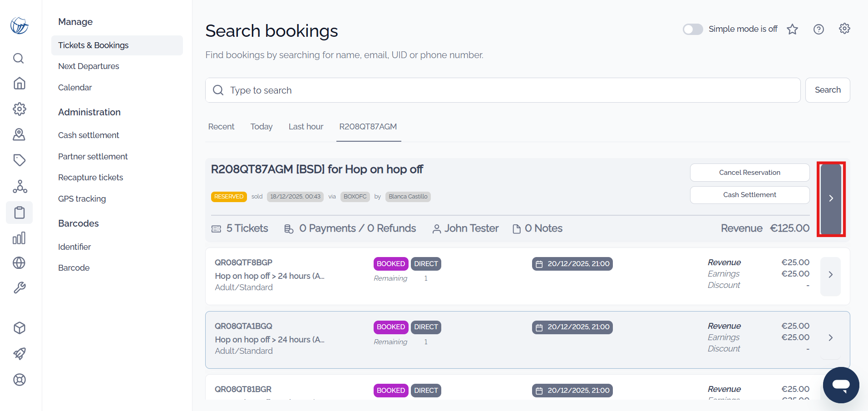This screenshot has height=411, width=868.
Task: Toggle Simple mode switch on
Action: [x=693, y=29]
